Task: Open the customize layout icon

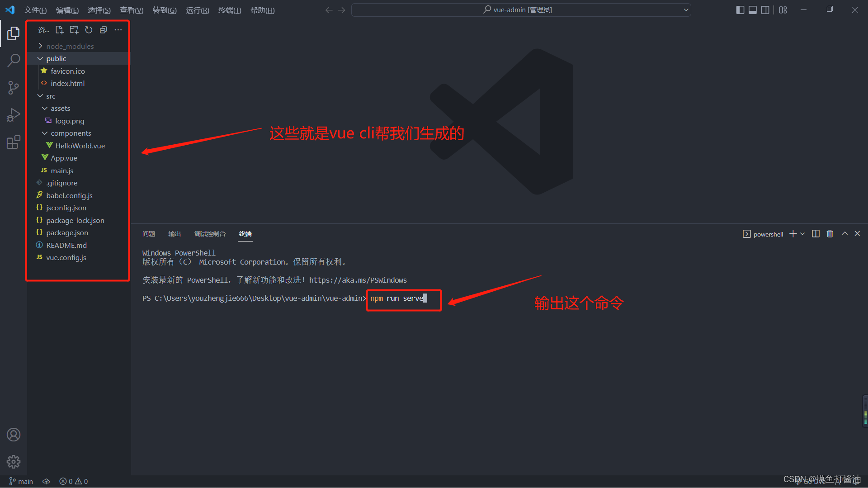Action: tap(783, 10)
